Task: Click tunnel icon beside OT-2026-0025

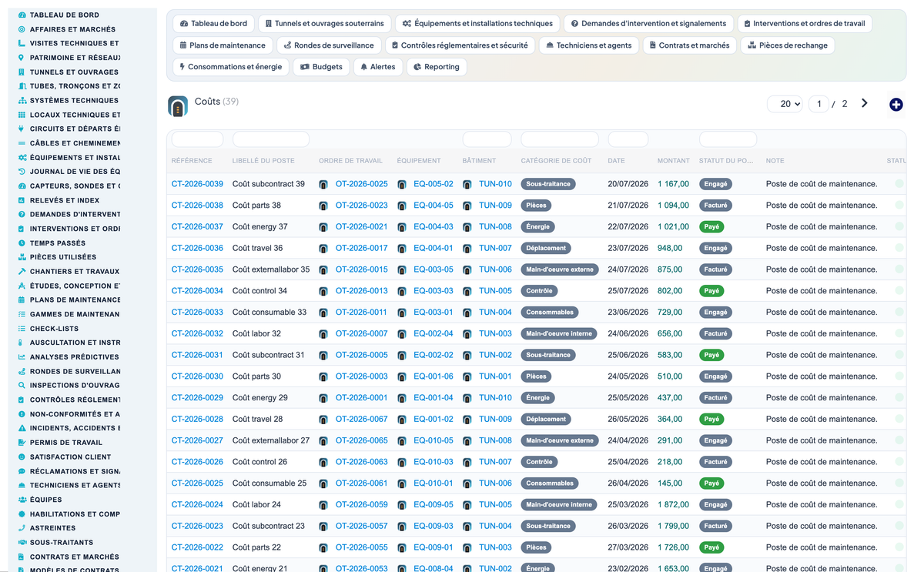Action: 323,184
